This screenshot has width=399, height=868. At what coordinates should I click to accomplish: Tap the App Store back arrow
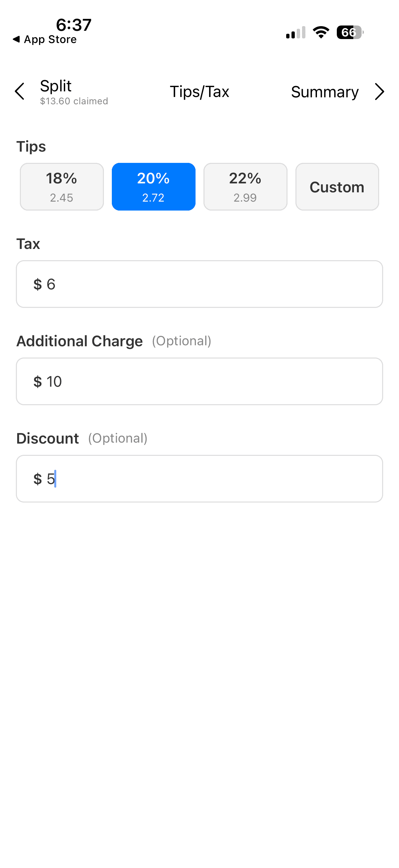(16, 39)
